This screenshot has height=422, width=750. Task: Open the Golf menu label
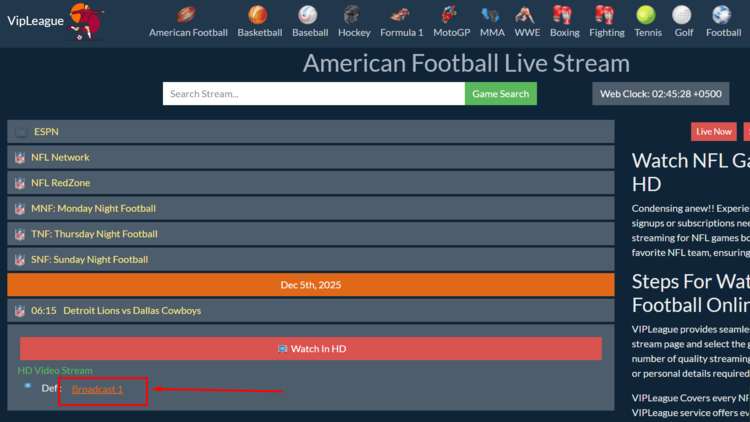point(684,33)
